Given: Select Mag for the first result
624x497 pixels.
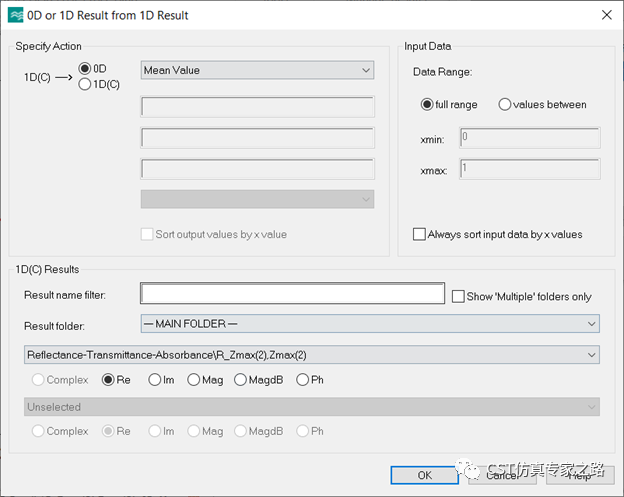Looking at the screenshot, I should coord(193,380).
